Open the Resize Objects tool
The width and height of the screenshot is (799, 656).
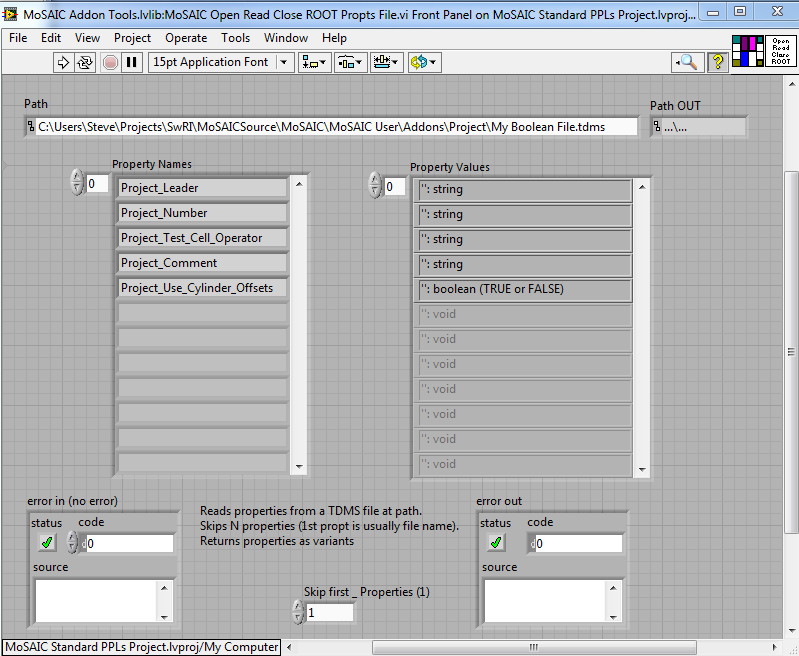click(387, 62)
